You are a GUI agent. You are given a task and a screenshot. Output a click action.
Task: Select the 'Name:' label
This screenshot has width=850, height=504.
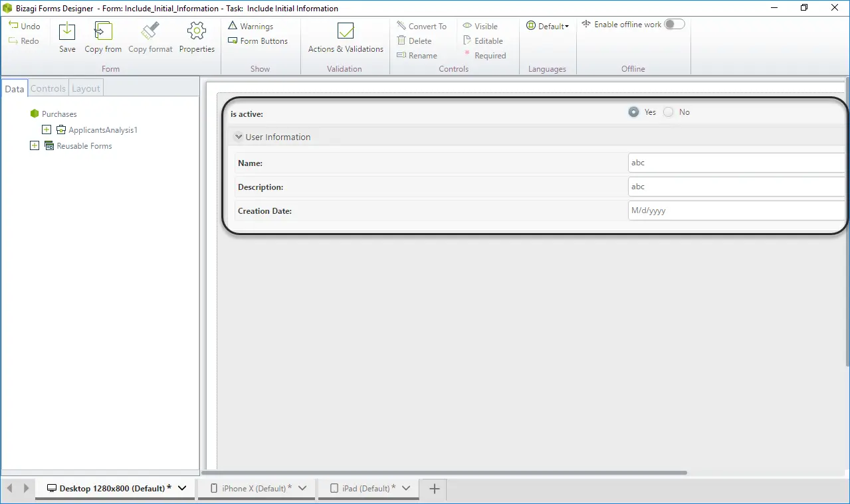[250, 163]
